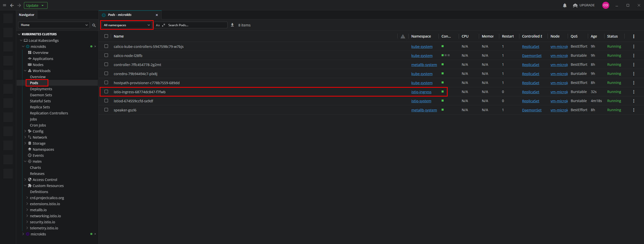Image resolution: width=644 pixels, height=244 pixels.
Task: Click the warning triangle column header
Action: [x=403, y=37]
